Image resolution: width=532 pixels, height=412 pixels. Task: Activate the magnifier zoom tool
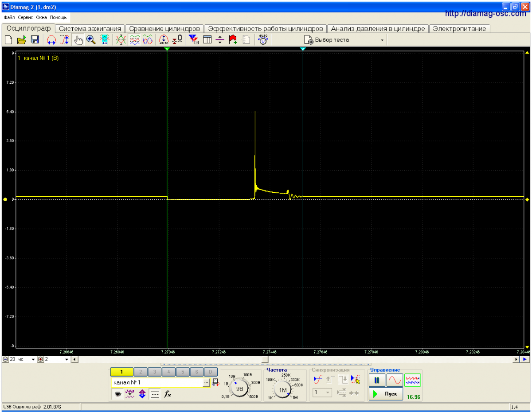[91, 40]
